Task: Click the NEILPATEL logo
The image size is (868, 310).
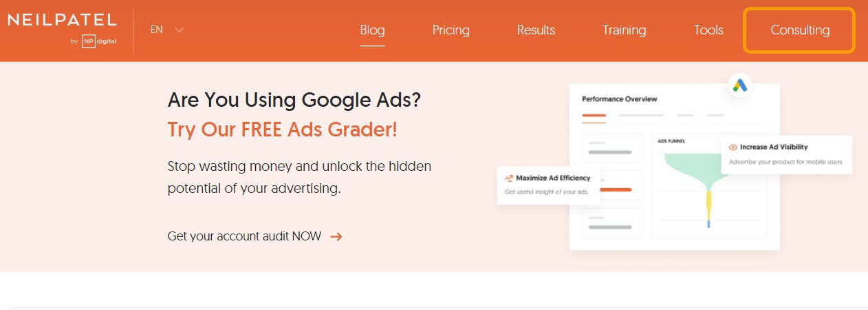Action: [62, 21]
